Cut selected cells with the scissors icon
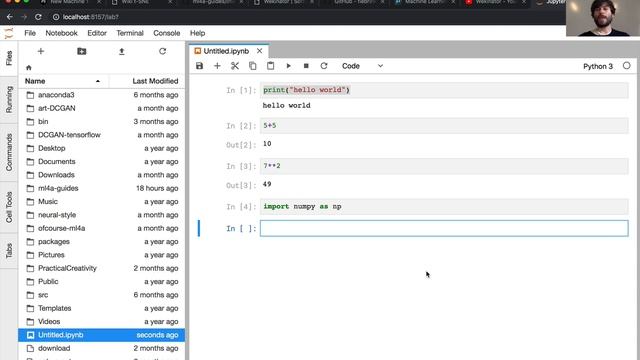Screen dimensions: 640x360 click(x=235, y=66)
